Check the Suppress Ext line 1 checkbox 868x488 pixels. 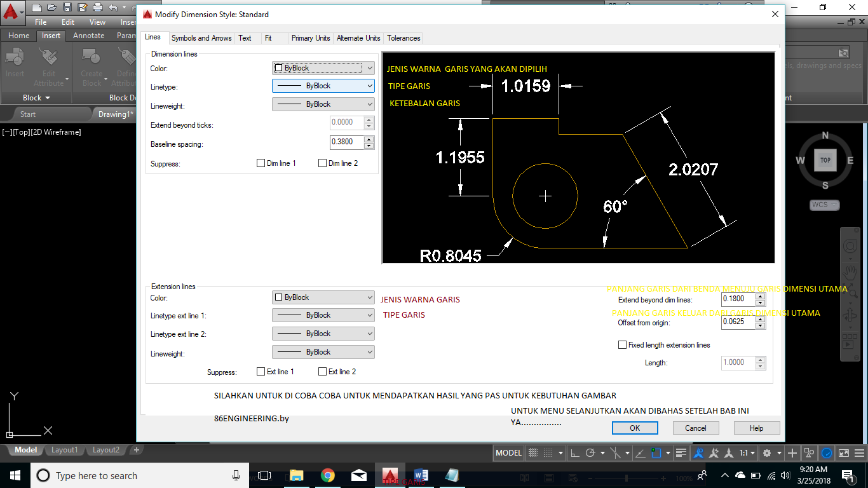[261, 372]
